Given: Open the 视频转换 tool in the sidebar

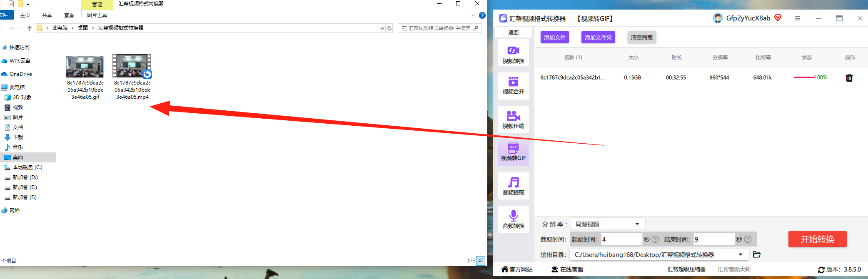Looking at the screenshot, I should tap(513, 53).
